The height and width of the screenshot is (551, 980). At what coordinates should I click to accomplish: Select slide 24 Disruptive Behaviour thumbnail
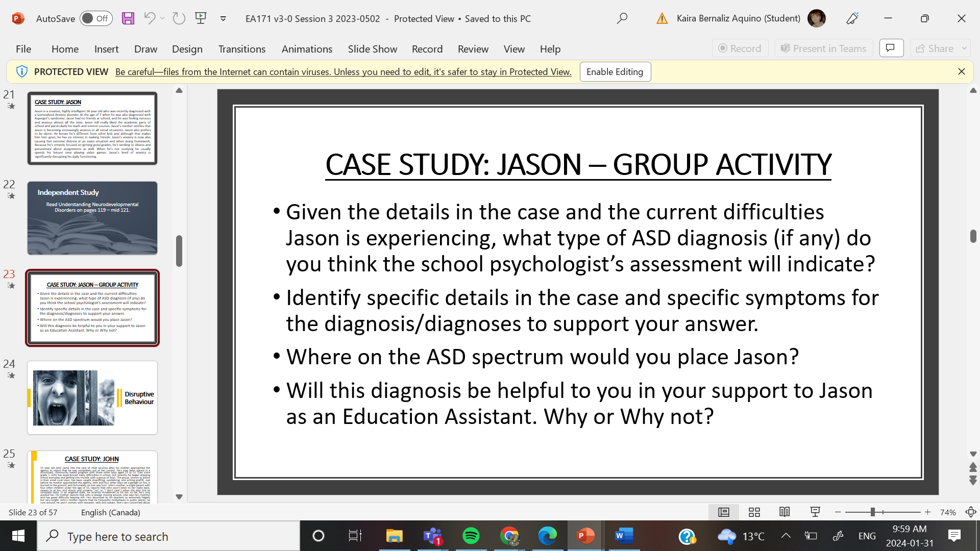[x=92, y=398]
